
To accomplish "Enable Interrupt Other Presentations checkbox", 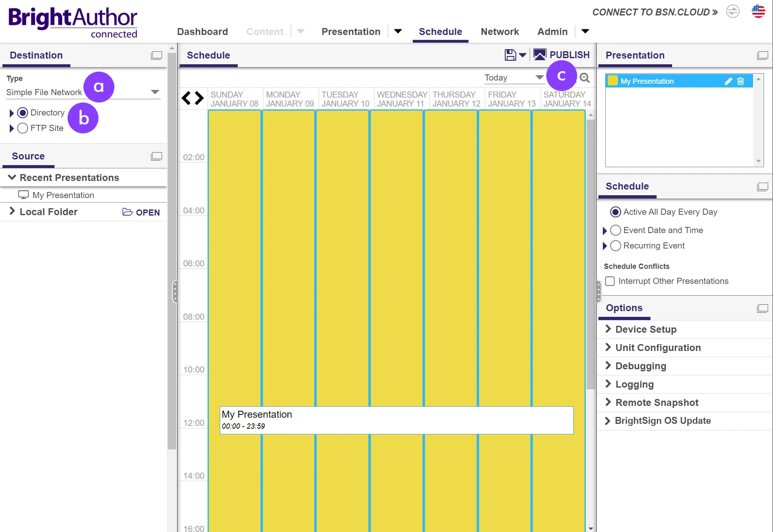I will click(x=610, y=281).
